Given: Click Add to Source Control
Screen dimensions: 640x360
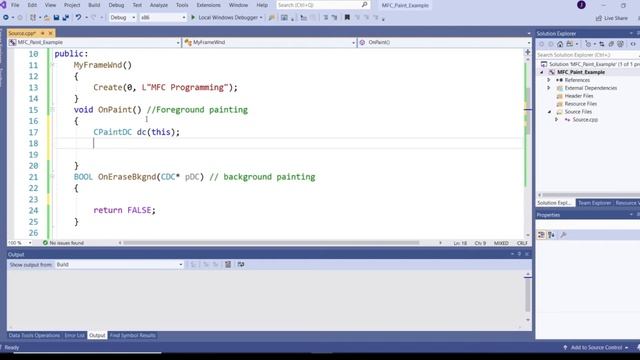Looking at the screenshot, I should tap(596, 348).
